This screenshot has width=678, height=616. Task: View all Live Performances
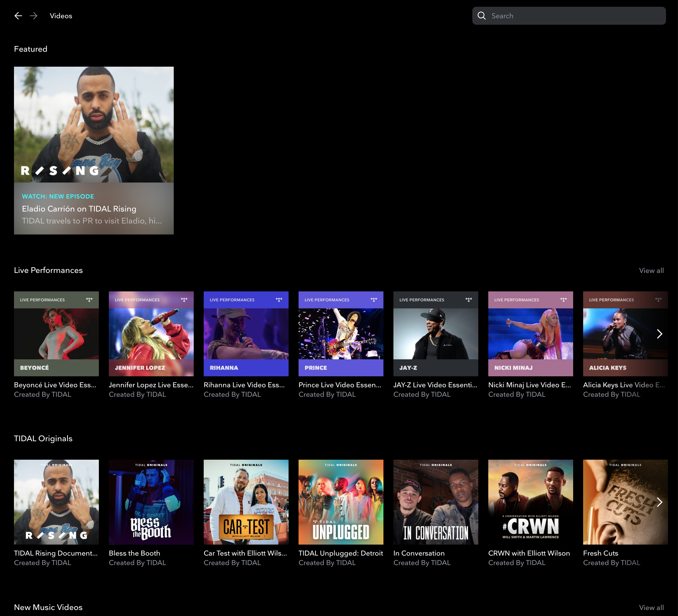[651, 270]
